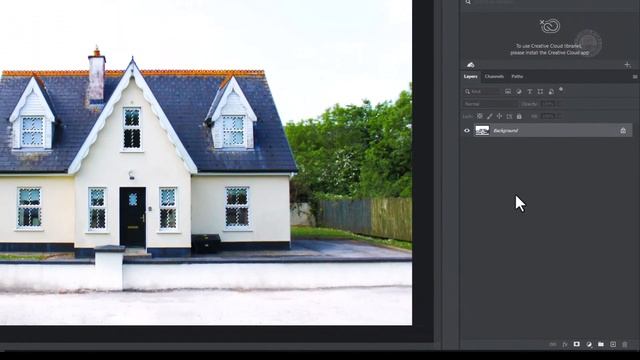This screenshot has height=360, width=640.
Task: Open the Layers panel flyout menu
Action: (x=635, y=77)
